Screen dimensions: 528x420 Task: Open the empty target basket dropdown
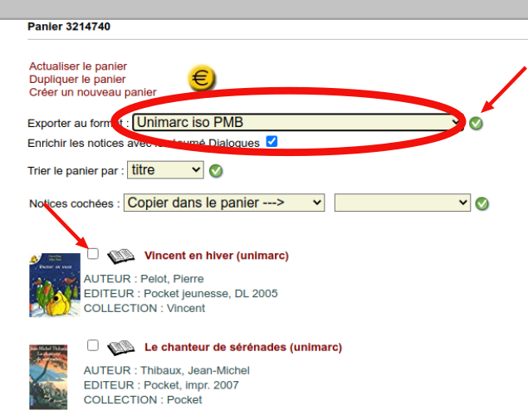[x=402, y=203]
